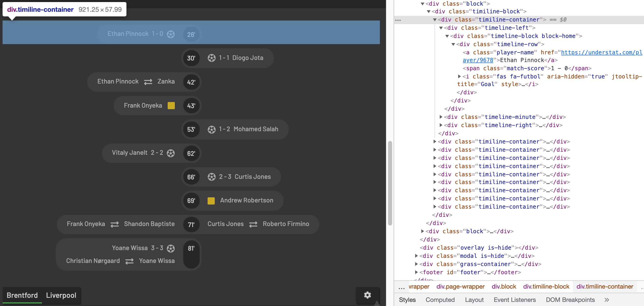Open the understat.com player href link
The image size is (644, 306).
pos(601,53)
